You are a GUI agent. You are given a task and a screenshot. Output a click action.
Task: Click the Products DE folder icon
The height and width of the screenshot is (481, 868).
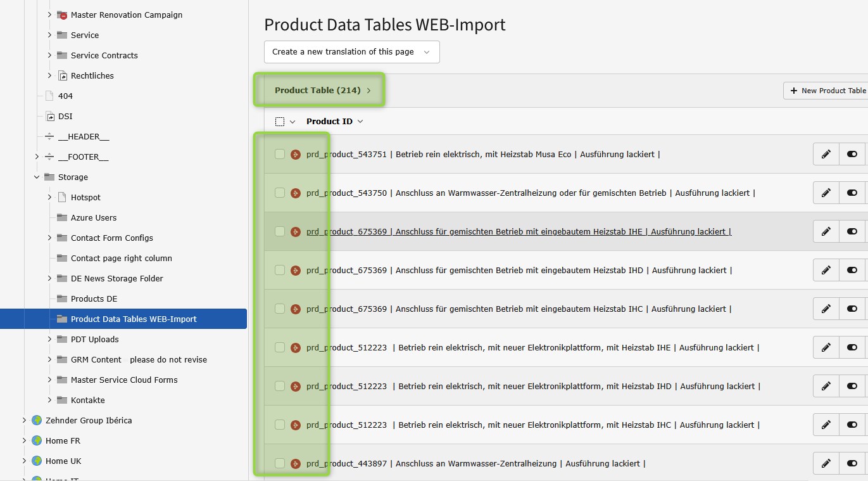62,298
